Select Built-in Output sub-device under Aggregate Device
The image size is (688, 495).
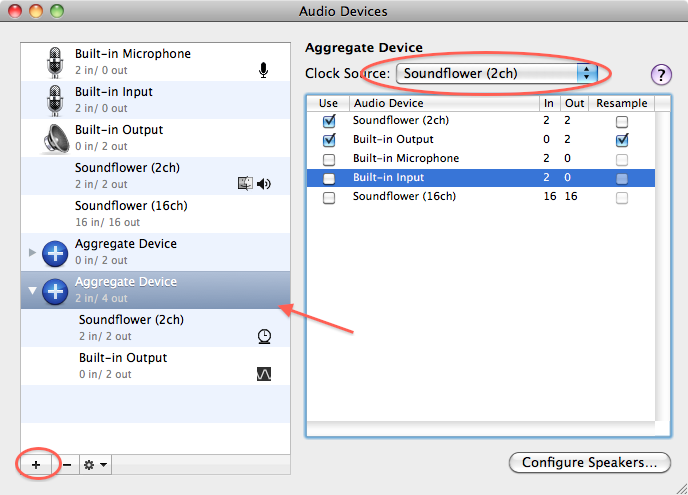(x=155, y=366)
